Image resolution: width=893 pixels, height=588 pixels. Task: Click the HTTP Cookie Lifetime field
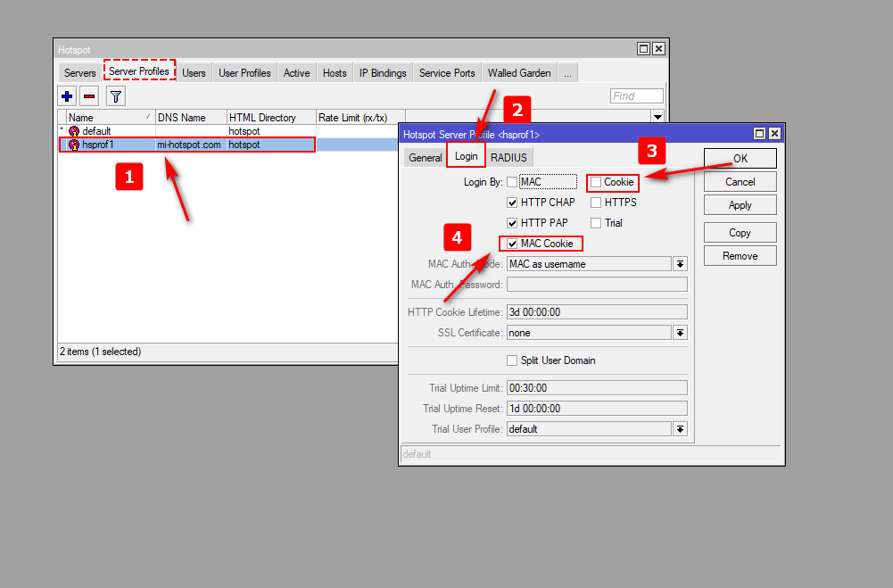pos(596,312)
